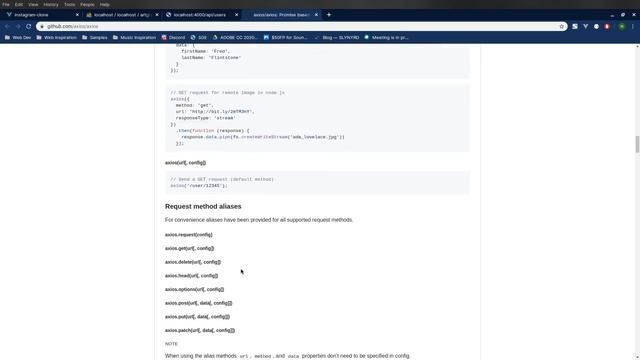Go forward one page
The height and width of the screenshot is (360, 640).
pos(18,26)
